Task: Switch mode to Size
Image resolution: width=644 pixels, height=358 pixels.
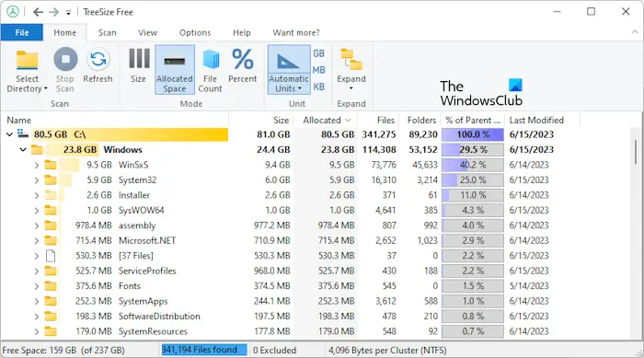Action: (139, 66)
